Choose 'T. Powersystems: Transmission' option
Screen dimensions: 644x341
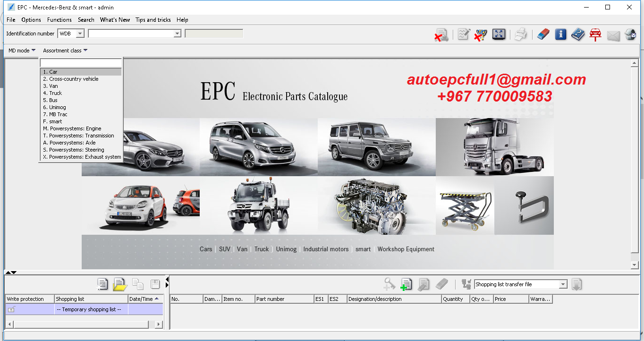click(81, 136)
